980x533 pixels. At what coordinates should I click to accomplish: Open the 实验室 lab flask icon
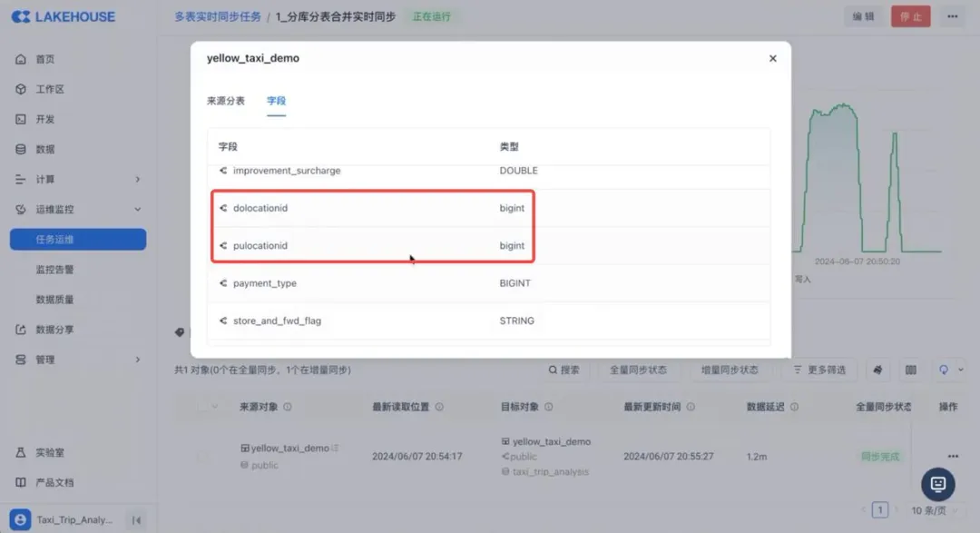[21, 452]
